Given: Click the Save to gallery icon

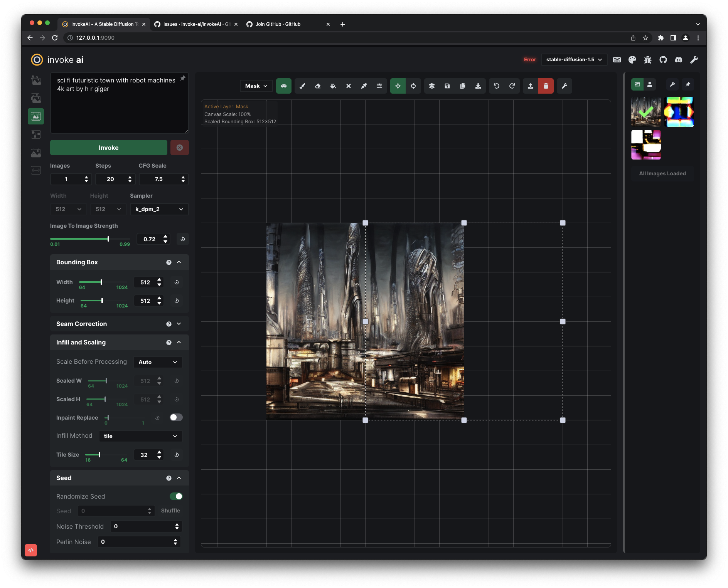Looking at the screenshot, I should [447, 86].
